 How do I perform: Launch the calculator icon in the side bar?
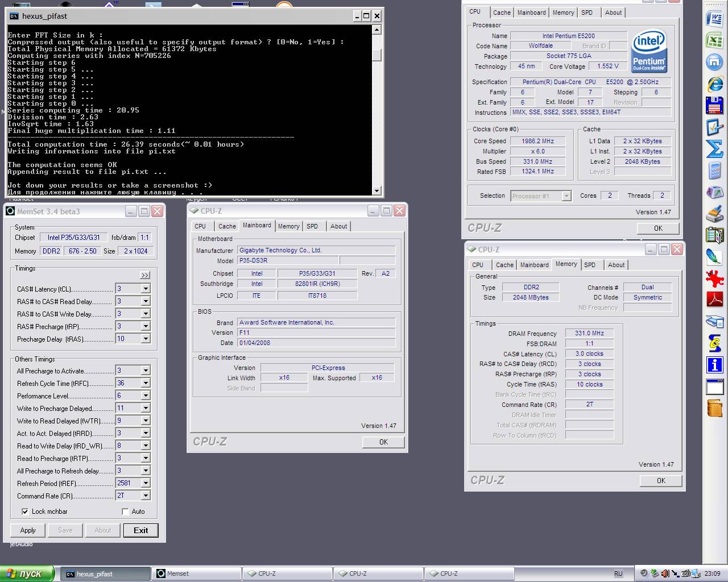[x=714, y=171]
